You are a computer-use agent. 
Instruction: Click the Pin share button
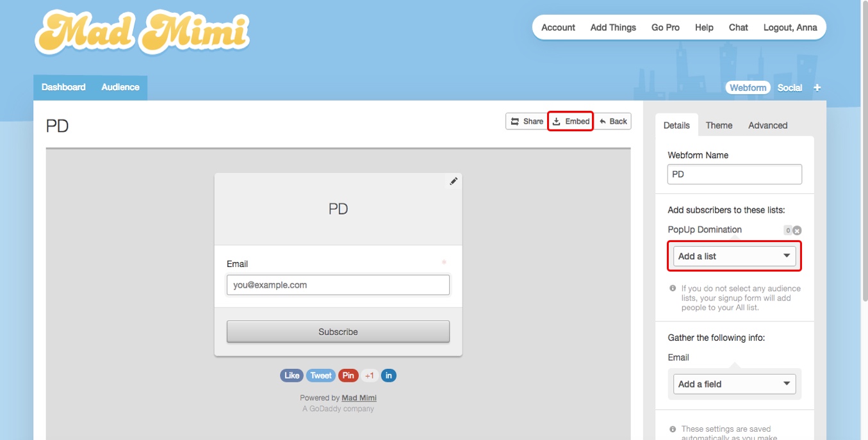pos(348,376)
